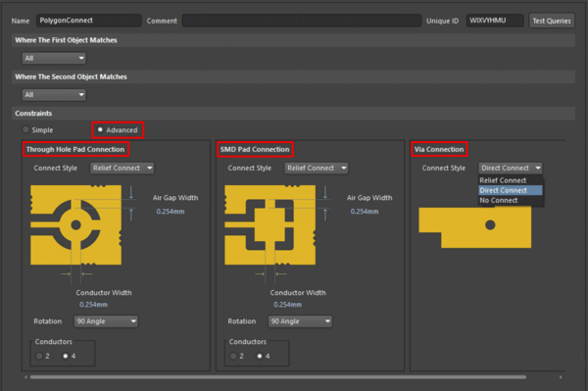Click the Test Queries button
Image resolution: width=588 pixels, height=391 pixels.
(551, 21)
